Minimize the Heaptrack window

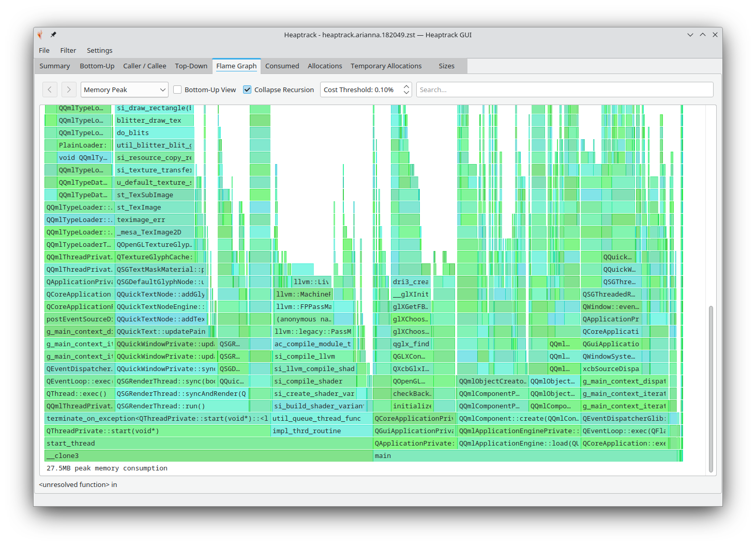[x=690, y=35]
